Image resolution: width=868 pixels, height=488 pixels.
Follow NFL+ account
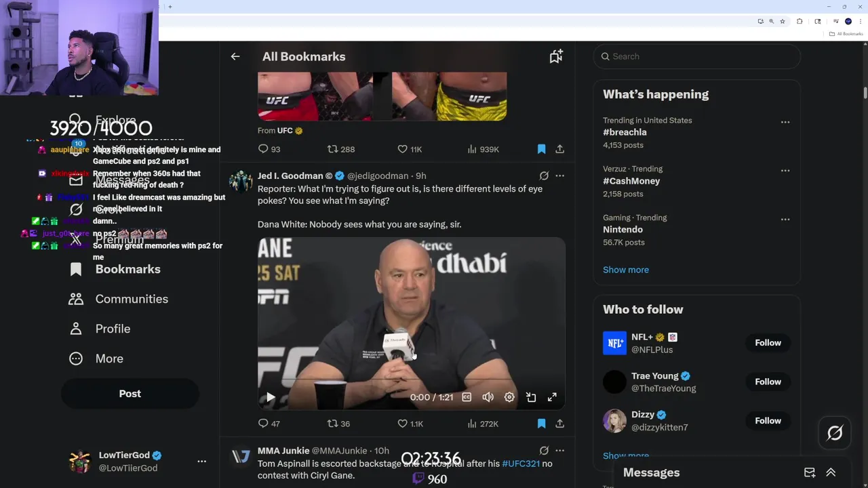click(x=768, y=343)
